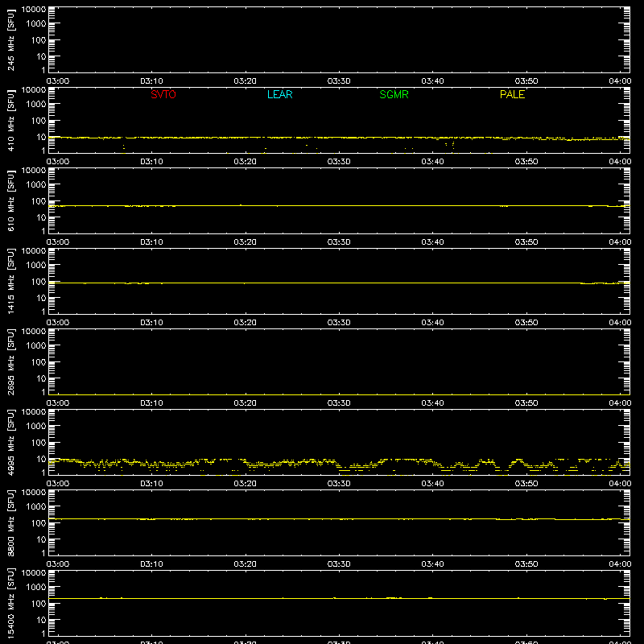This screenshot has height=644, width=644.
Task: Click 04:00 time label below 4995 MHz panel
Action: coord(620,484)
